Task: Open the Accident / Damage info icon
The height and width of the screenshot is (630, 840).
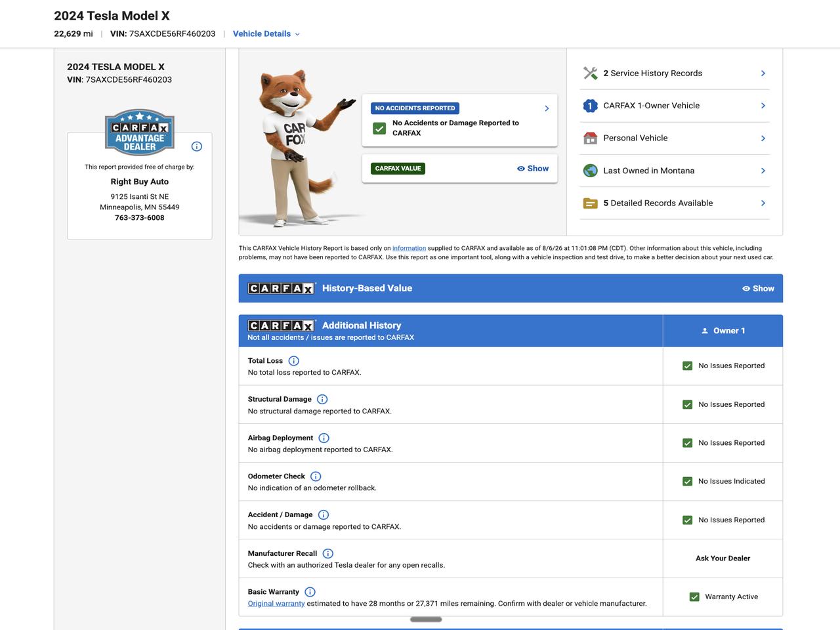Action: [x=324, y=514]
